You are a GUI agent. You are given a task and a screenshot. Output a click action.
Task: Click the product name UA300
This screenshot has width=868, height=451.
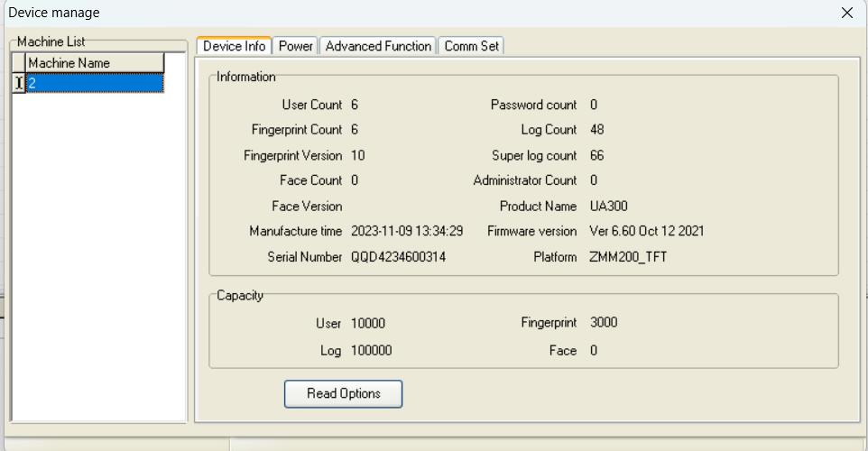pyautogui.click(x=608, y=206)
